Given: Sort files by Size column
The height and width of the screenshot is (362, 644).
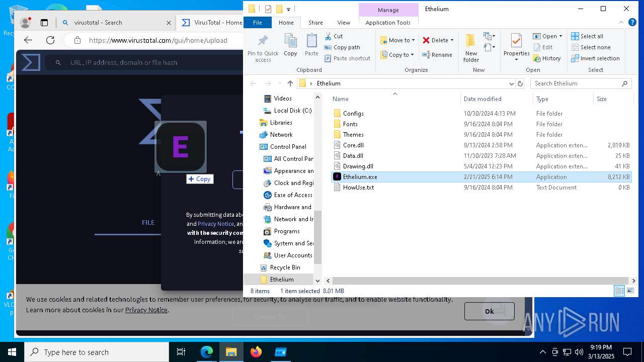Looking at the screenshot, I should 602,99.
